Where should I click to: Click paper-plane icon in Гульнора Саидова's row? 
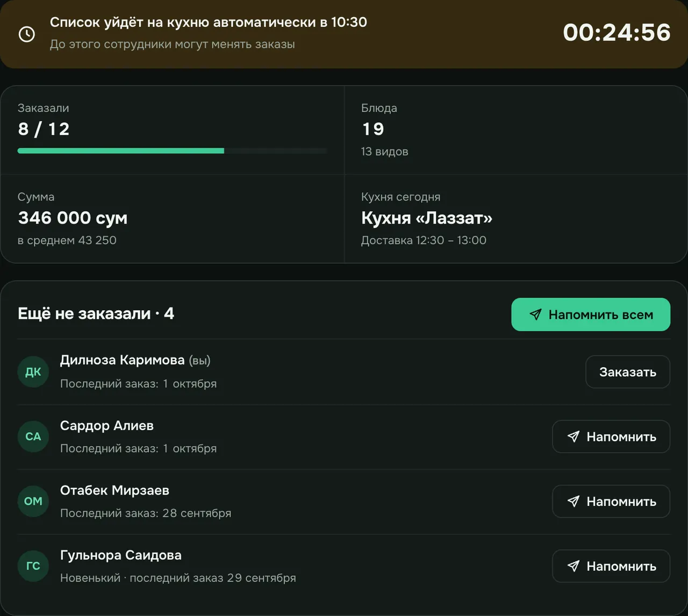574,566
